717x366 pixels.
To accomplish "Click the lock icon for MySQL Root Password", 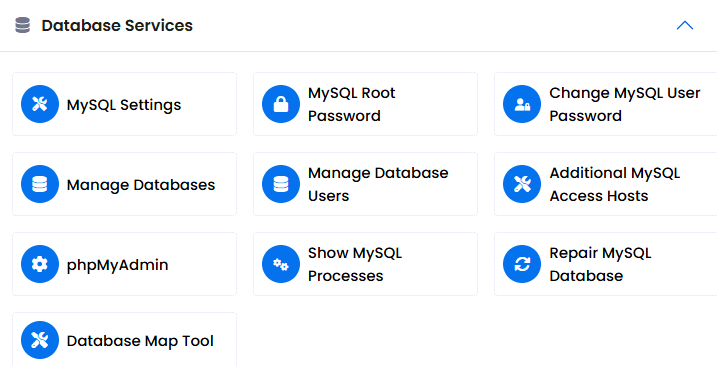I will (281, 104).
